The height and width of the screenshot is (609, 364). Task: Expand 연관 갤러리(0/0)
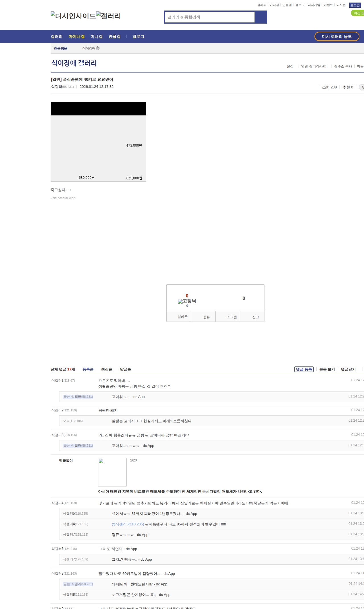coord(314,66)
